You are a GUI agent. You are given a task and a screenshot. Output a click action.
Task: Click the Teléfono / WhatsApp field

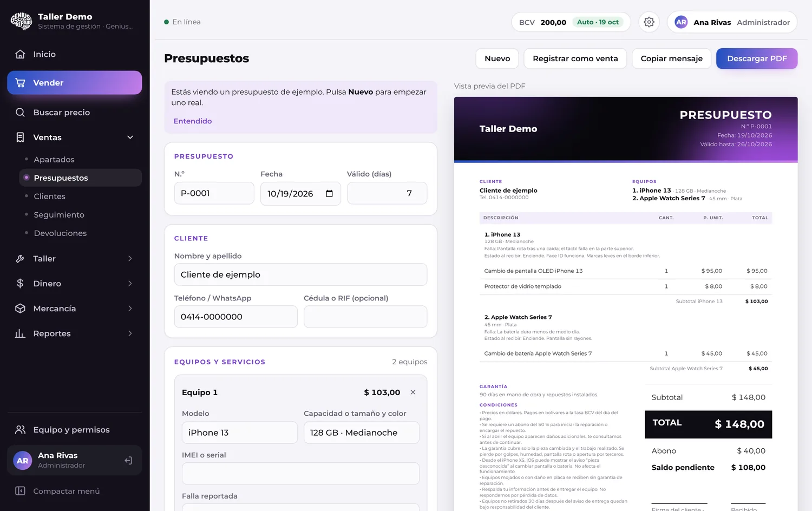[236, 317]
